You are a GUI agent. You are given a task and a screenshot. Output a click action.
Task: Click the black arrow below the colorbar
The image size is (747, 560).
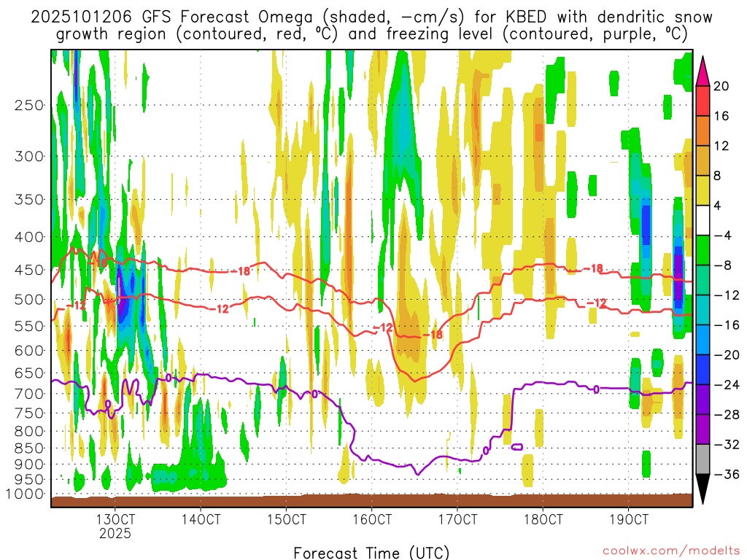point(703,489)
